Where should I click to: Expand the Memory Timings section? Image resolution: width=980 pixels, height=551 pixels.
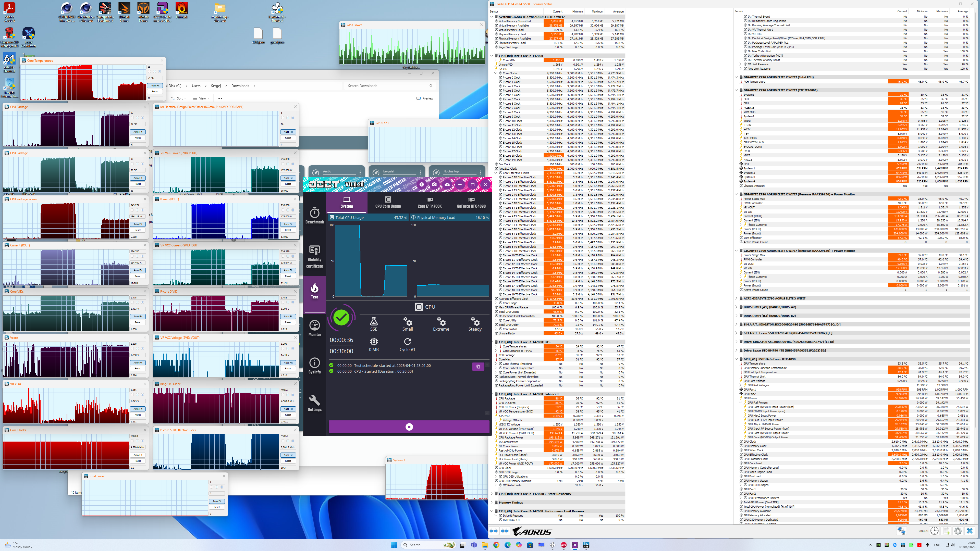pyautogui.click(x=492, y=502)
